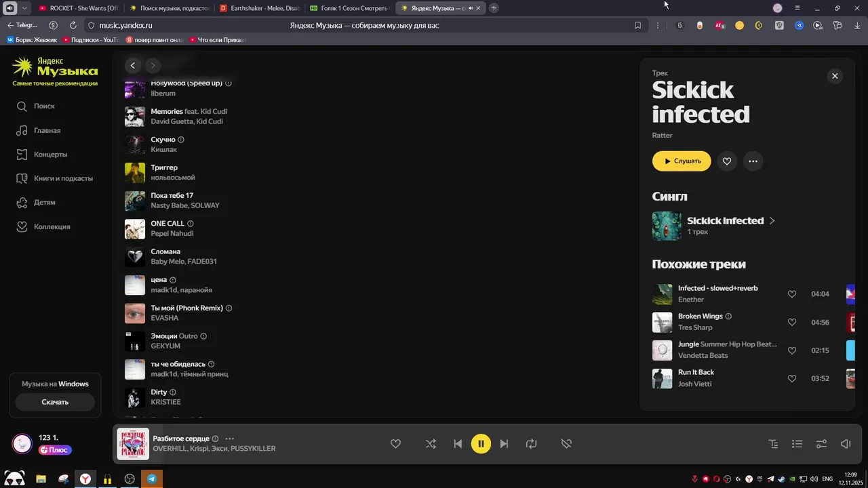Like Infected - slowed+reverb track
This screenshot has height=488, width=868.
tap(791, 294)
